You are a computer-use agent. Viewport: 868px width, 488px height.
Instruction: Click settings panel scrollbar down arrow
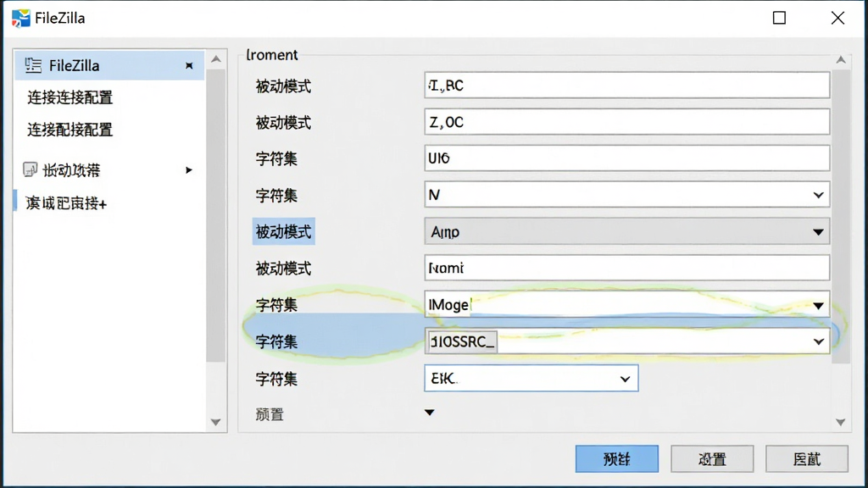[x=840, y=422]
